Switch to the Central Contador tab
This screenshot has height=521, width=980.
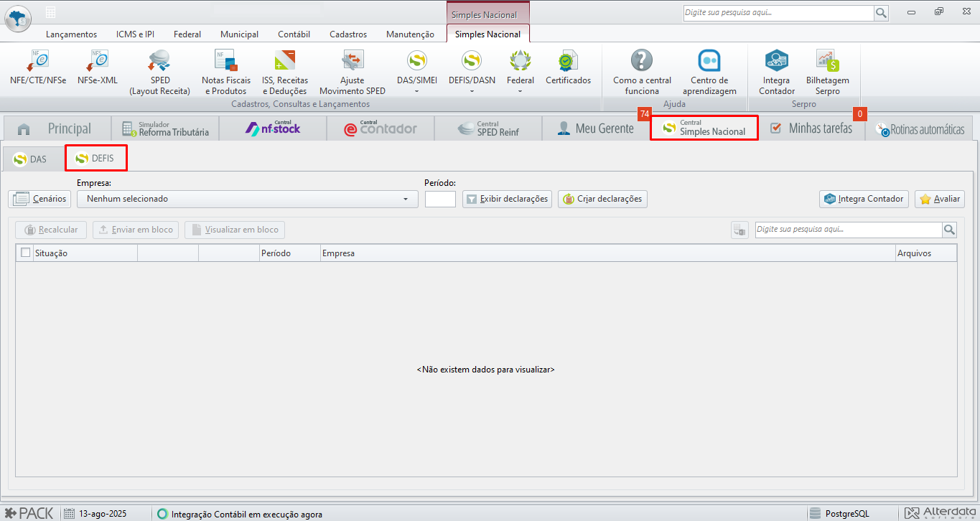click(381, 128)
